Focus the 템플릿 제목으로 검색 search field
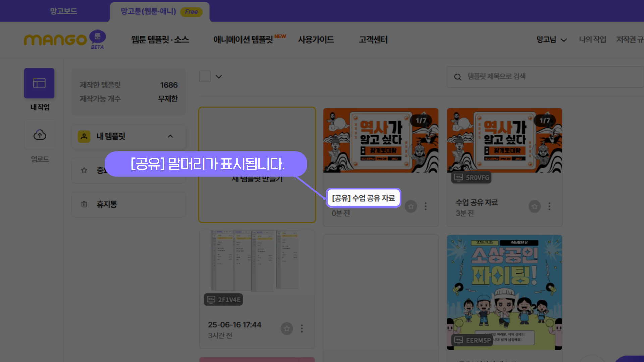This screenshot has height=362, width=644. point(545,77)
